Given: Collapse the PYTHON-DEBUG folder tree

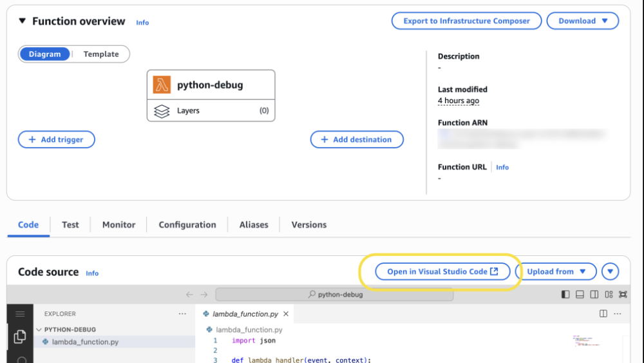Looking at the screenshot, I should tap(39, 329).
